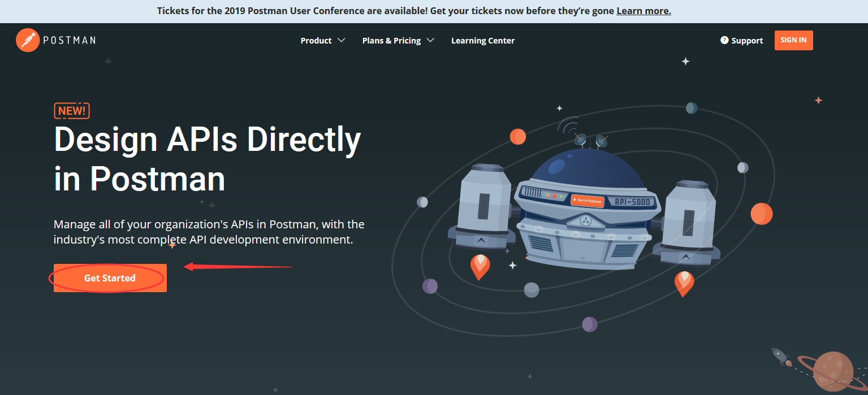Follow the Learn more link in banner
Viewport: 868px width, 395px height.
tap(644, 11)
